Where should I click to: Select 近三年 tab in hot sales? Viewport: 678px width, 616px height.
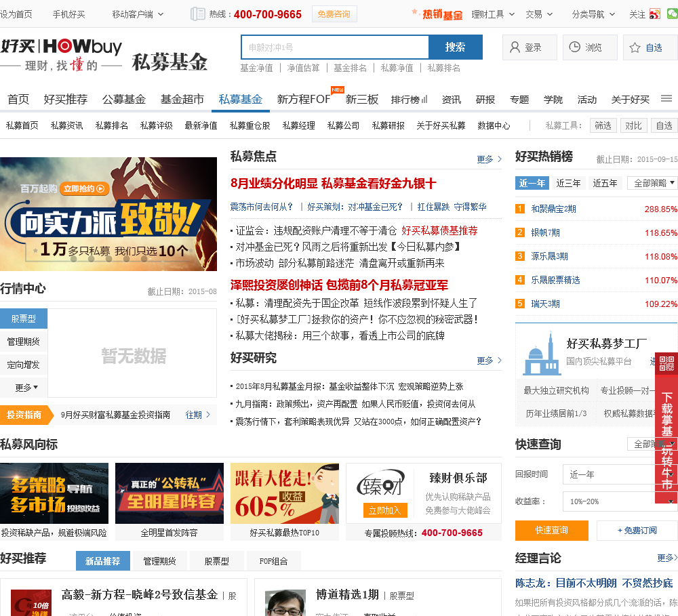tap(568, 183)
